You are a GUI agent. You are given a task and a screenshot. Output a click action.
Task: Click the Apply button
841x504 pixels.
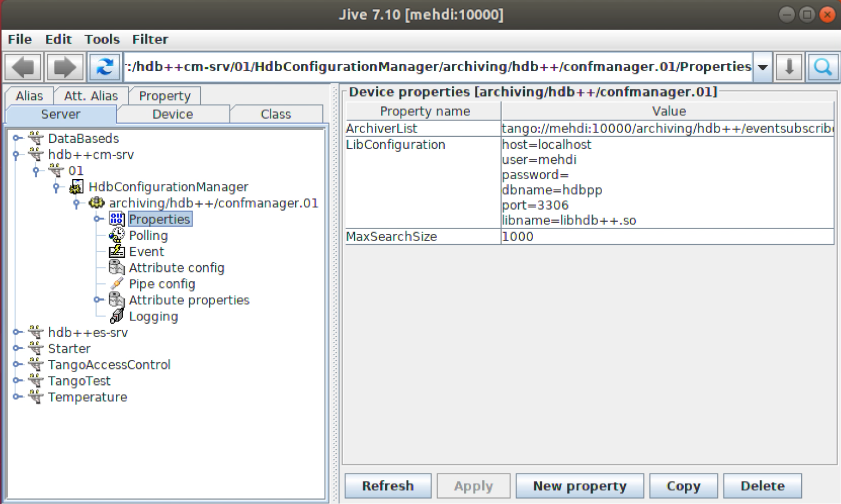tap(473, 486)
